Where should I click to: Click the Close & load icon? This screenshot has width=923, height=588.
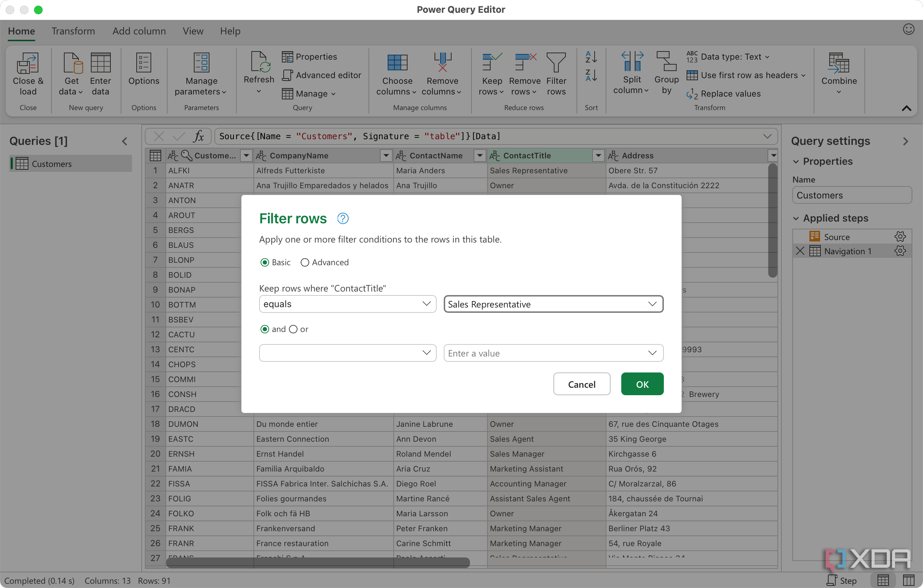pyautogui.click(x=28, y=63)
